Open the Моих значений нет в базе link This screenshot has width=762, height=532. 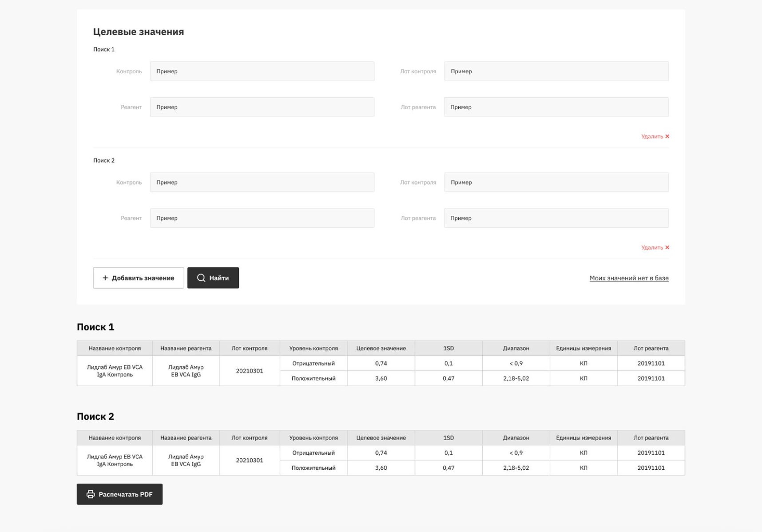629,278
